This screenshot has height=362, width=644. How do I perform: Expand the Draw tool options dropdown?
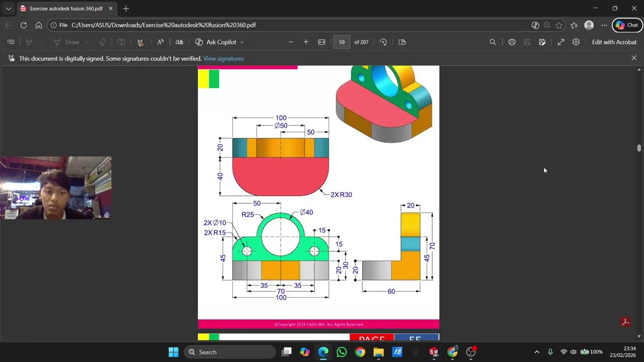pyautogui.click(x=87, y=42)
